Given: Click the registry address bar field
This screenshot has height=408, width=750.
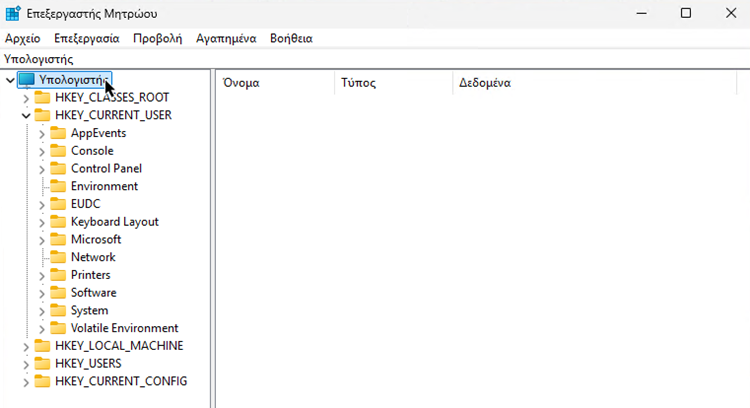Looking at the screenshot, I should 375,59.
